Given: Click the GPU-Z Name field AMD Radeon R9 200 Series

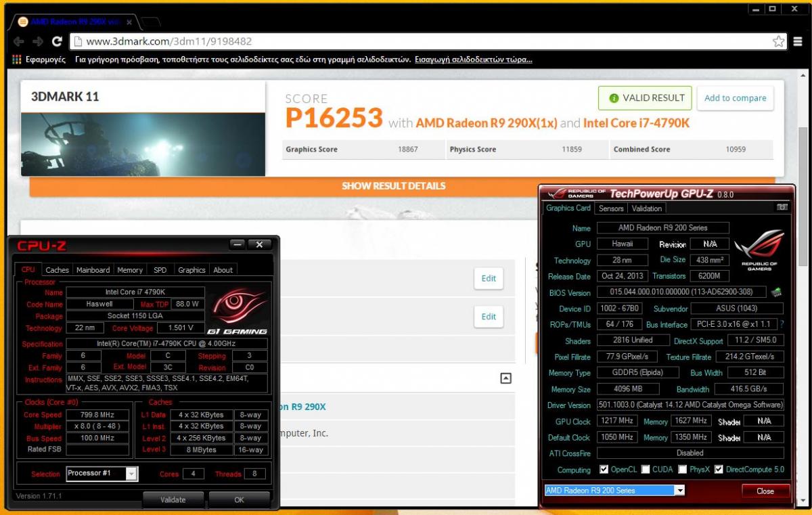Looking at the screenshot, I should pos(662,228).
